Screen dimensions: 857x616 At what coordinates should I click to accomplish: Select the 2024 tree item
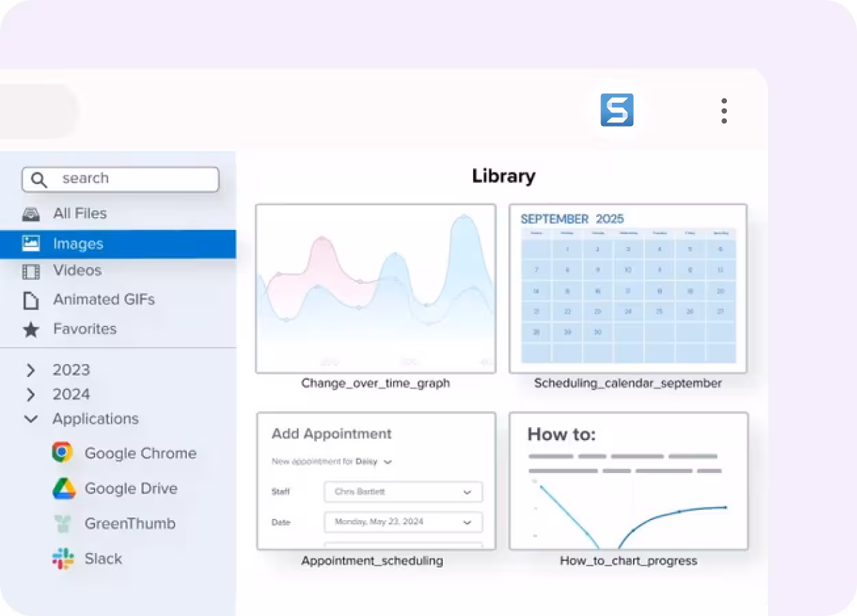point(71,395)
